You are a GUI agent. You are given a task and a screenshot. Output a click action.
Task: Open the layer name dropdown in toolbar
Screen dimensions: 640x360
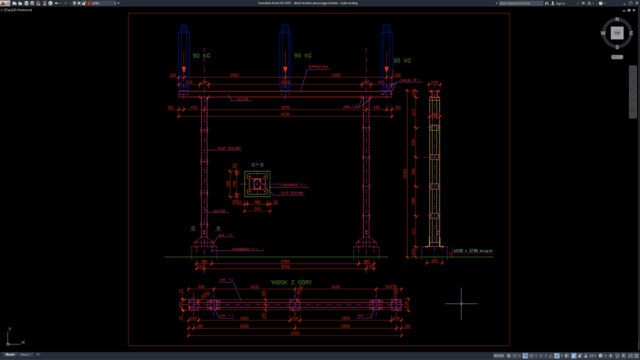click(x=103, y=3)
